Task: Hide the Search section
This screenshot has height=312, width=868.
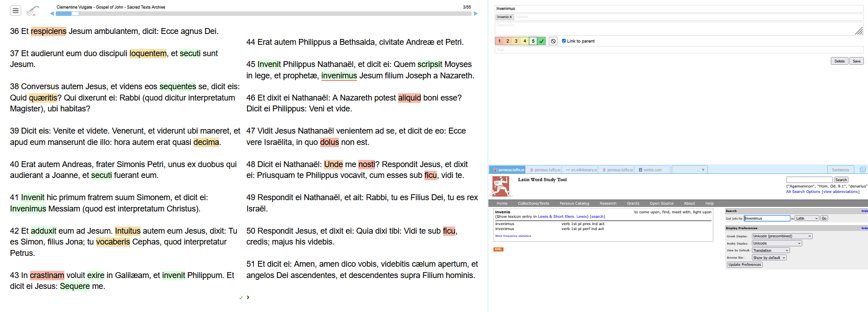Action: coord(864,211)
